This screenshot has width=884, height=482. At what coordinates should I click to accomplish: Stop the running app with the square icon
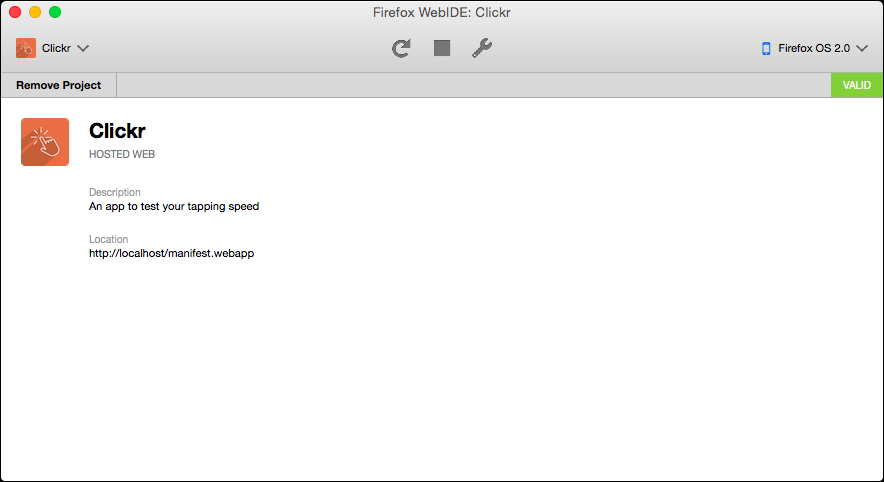coord(442,48)
